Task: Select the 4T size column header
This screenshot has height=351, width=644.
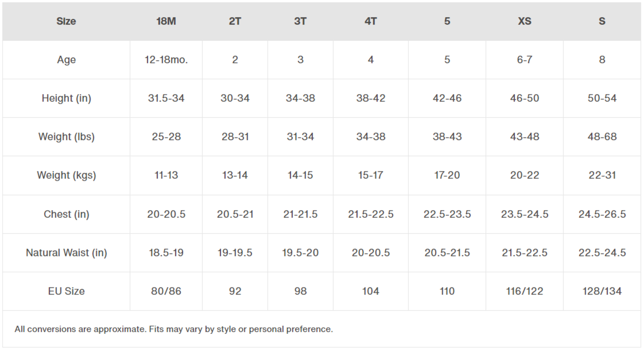Action: 371,21
